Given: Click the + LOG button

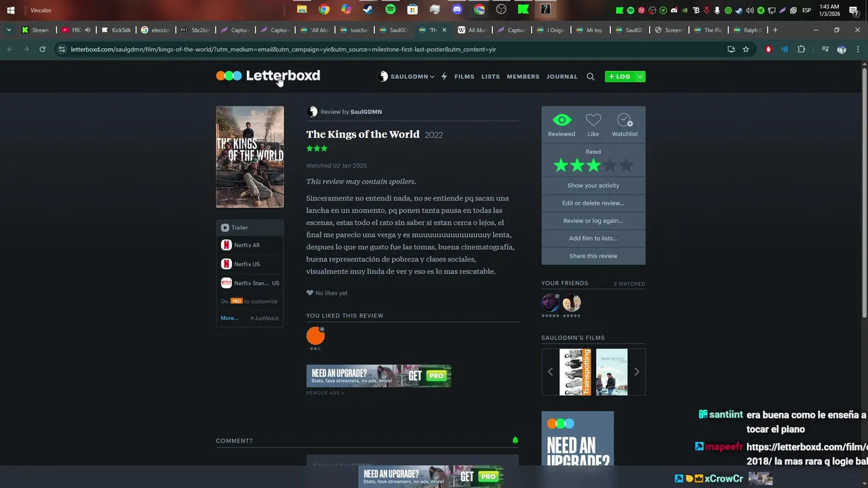Looking at the screenshot, I should coord(620,77).
